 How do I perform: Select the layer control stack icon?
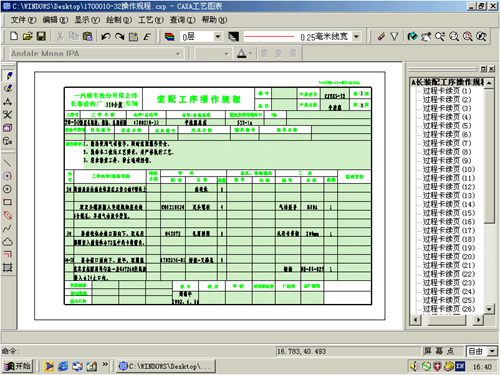[170, 36]
